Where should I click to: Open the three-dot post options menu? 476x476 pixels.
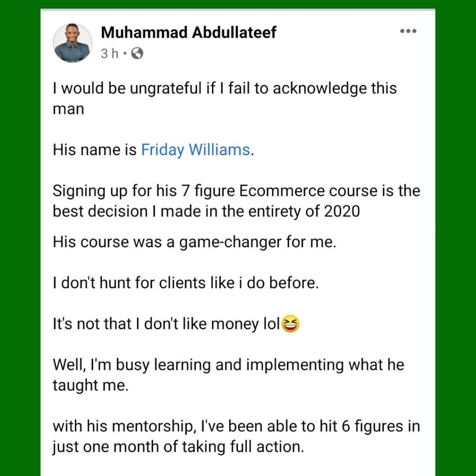coord(408,31)
